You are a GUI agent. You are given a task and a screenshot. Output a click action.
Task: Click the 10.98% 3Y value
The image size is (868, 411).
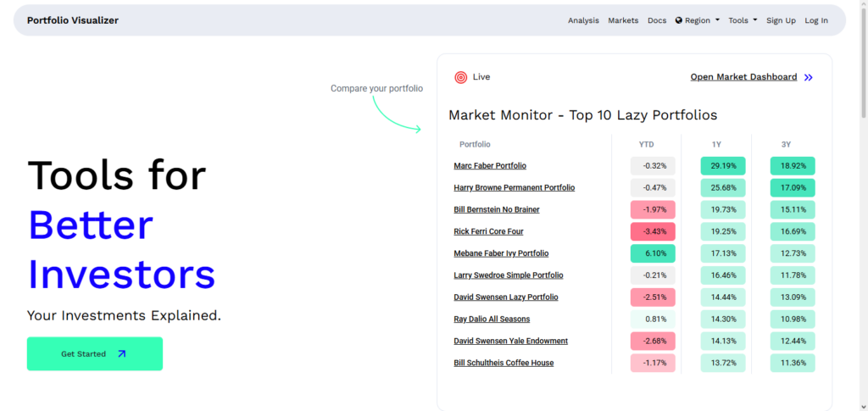[793, 319]
